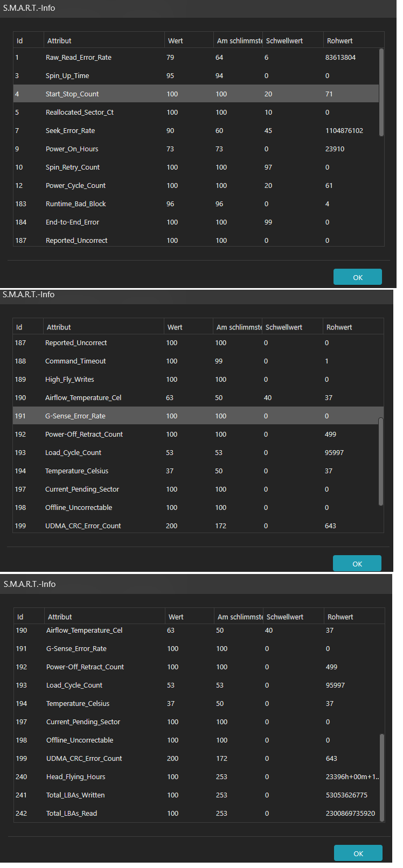Select the Total_LBAs_Written row
Image resolution: width=403 pixels, height=868 pixels.
197,795
